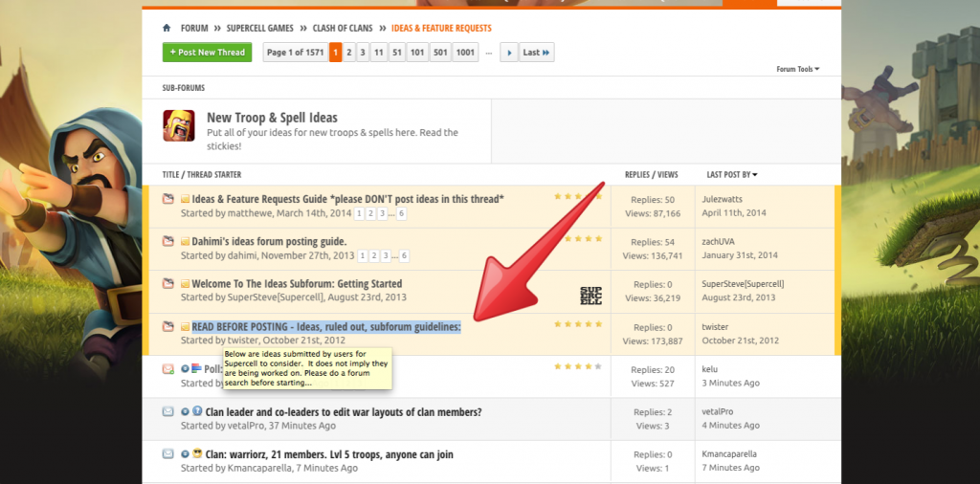Image resolution: width=980 pixels, height=484 pixels.
Task: Expand the Forum Tools dropdown
Action: (x=797, y=69)
